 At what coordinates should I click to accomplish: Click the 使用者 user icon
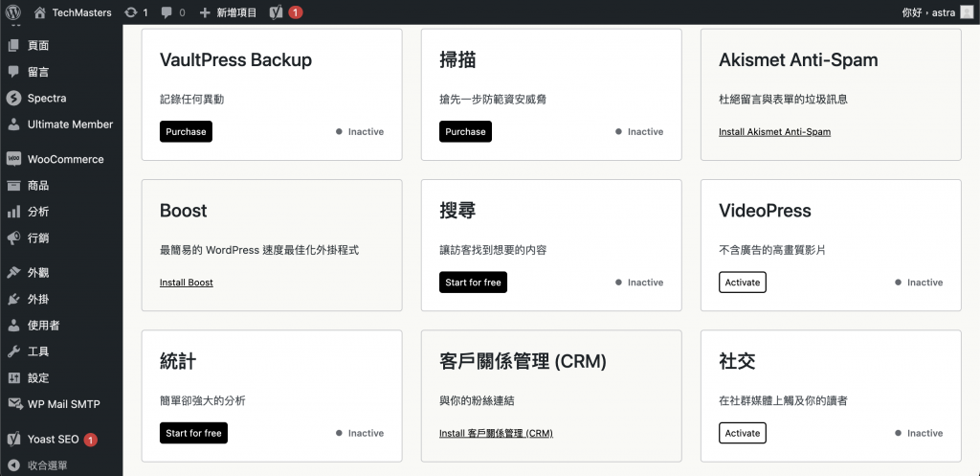point(13,326)
